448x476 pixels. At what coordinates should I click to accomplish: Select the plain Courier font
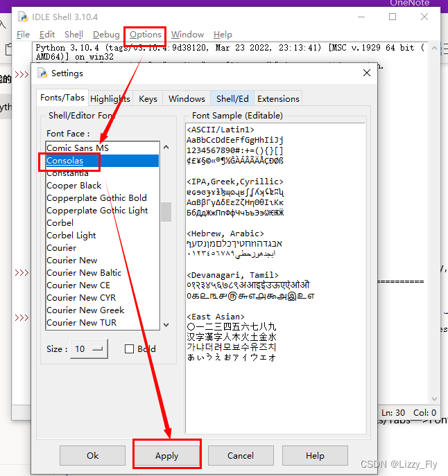point(102,248)
